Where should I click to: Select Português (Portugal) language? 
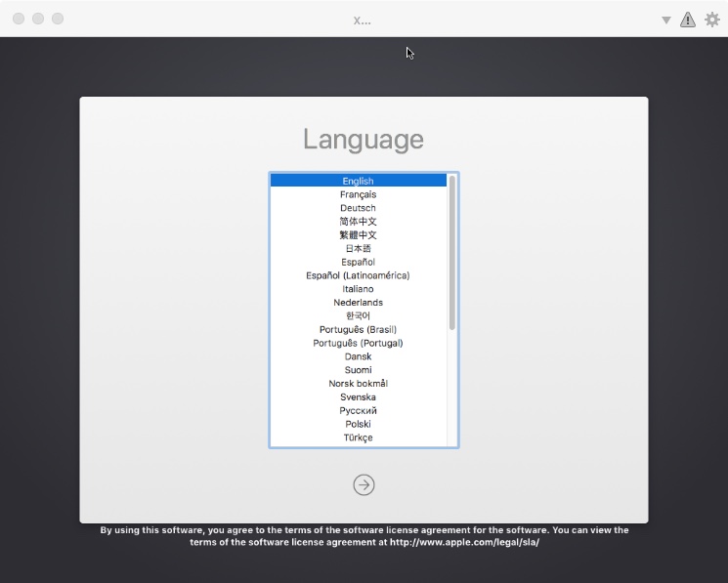[358, 343]
